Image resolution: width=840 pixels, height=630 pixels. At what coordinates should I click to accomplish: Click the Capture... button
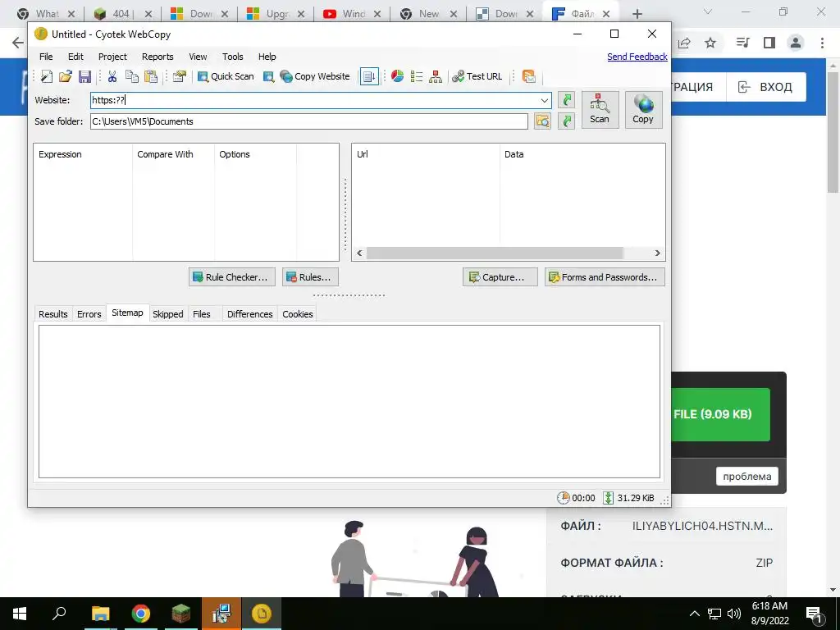click(500, 277)
